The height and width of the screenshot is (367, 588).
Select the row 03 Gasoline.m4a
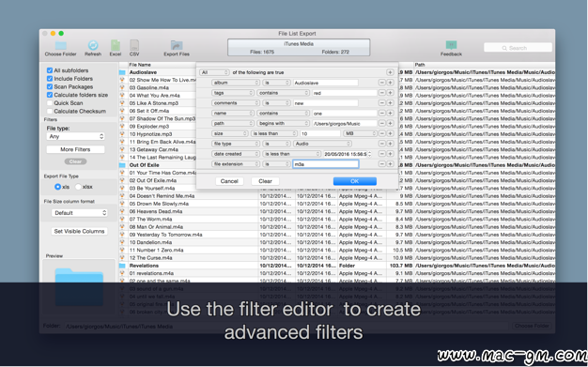(337, 87)
